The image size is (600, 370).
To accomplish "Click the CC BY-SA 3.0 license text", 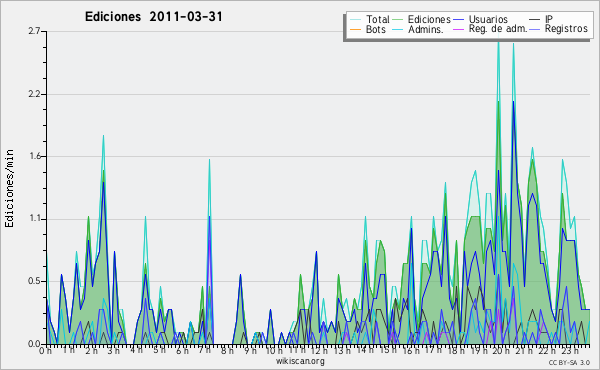I will pos(569,363).
